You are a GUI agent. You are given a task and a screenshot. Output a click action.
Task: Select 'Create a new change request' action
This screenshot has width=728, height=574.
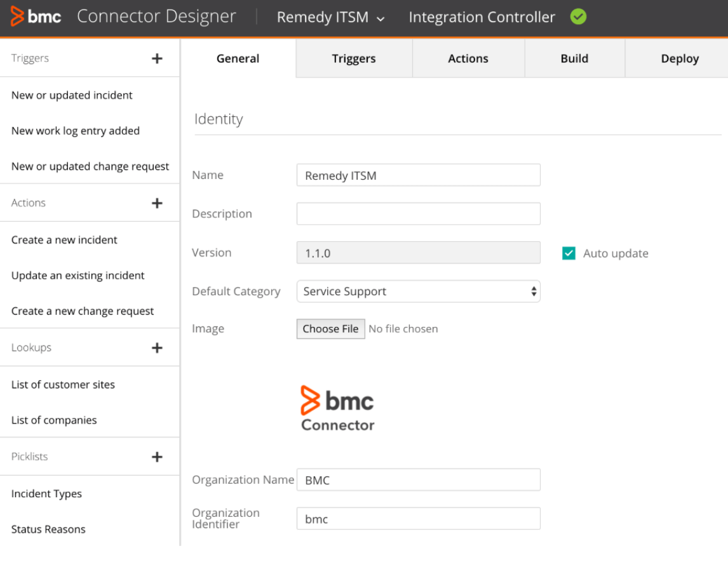pyautogui.click(x=83, y=311)
